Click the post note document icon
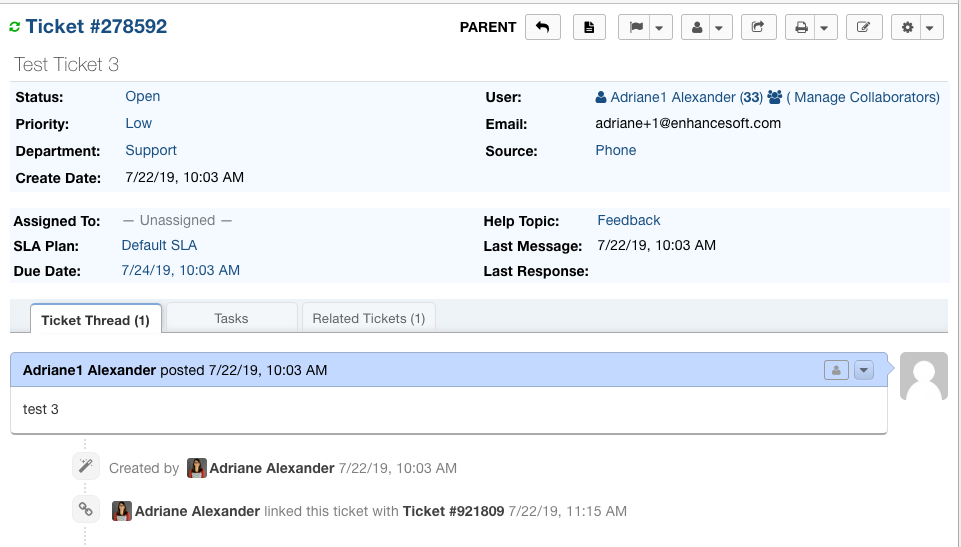 [x=589, y=27]
